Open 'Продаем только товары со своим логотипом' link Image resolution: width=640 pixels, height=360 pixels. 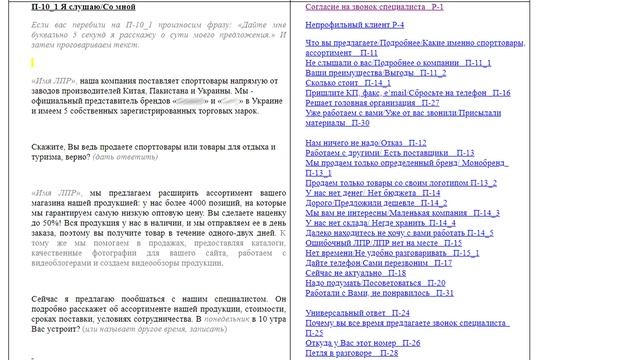pos(401,183)
